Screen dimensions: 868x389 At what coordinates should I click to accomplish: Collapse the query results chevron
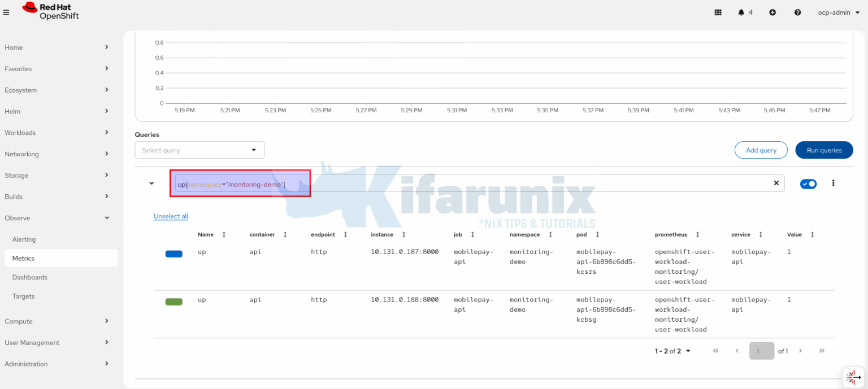[151, 183]
